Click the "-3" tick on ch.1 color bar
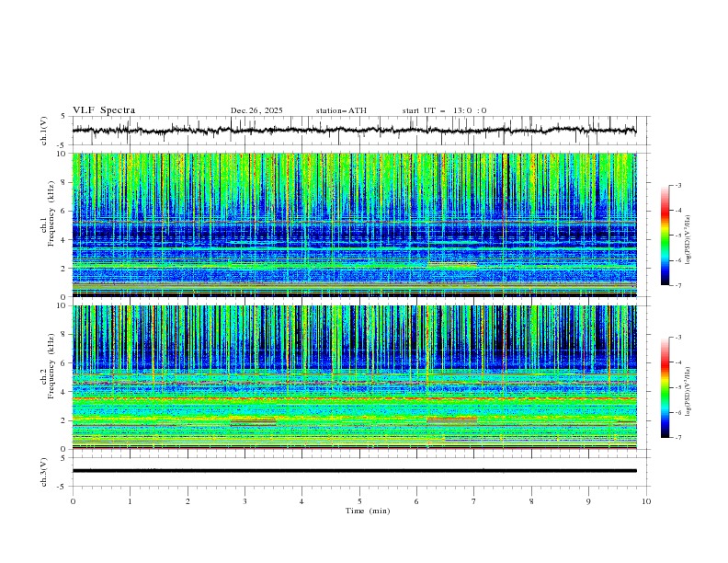Viewport: 728px width, 563px height. click(678, 185)
